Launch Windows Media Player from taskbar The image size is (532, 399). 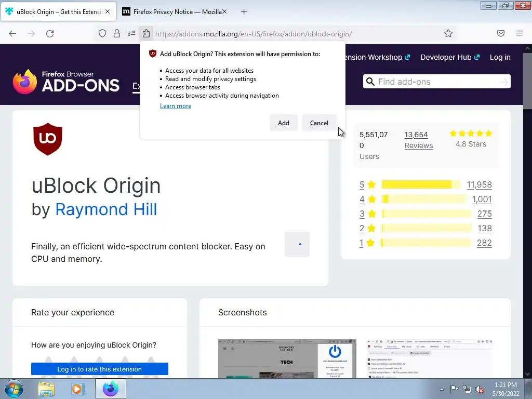click(x=77, y=389)
